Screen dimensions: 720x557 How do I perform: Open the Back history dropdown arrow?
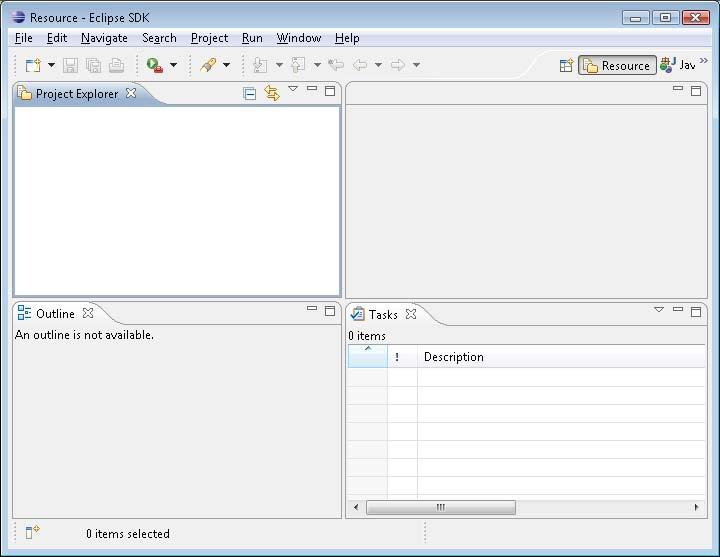378,65
